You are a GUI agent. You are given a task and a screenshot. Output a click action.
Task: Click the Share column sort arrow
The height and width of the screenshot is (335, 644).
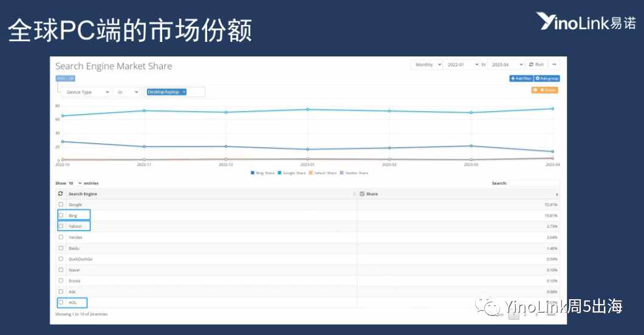point(557,194)
